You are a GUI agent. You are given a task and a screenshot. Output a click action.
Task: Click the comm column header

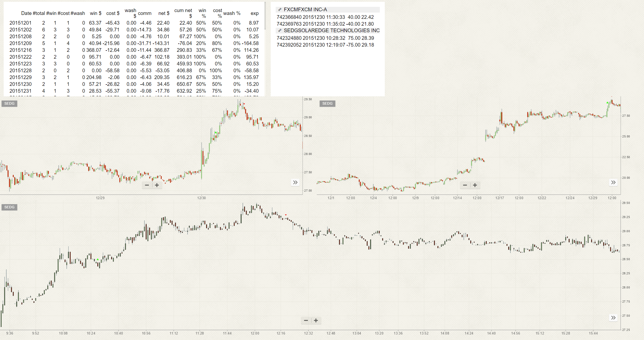tap(145, 13)
